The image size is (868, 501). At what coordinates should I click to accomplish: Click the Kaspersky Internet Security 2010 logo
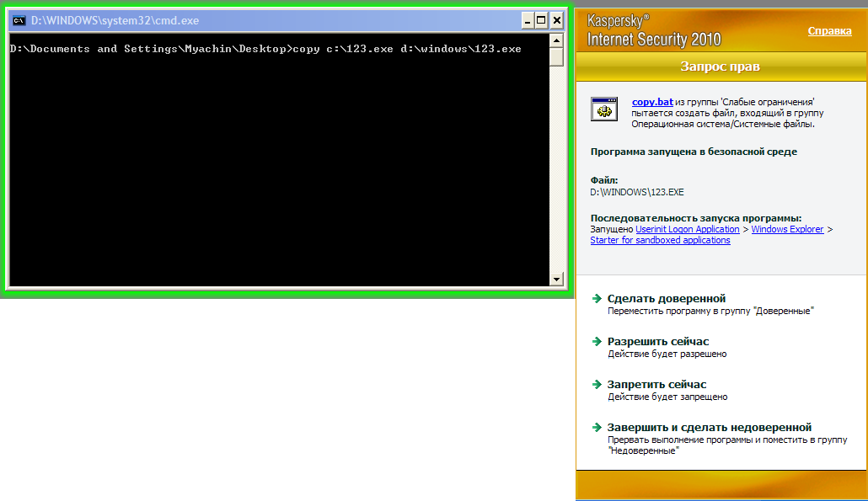pos(654,30)
